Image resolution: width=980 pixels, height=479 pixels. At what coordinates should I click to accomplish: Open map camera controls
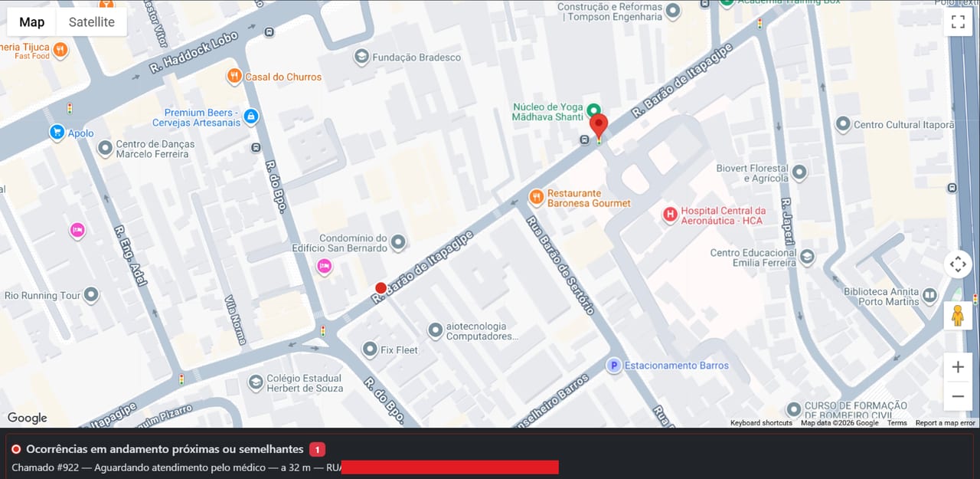(x=958, y=264)
